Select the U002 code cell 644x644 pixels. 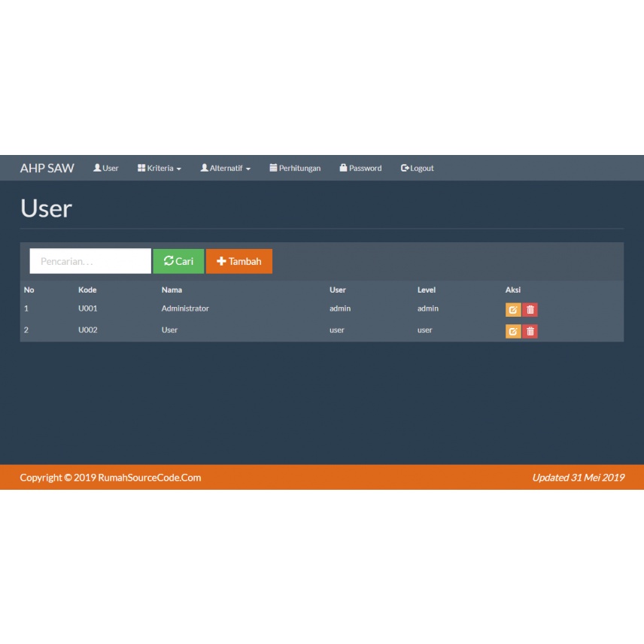pyautogui.click(x=88, y=330)
